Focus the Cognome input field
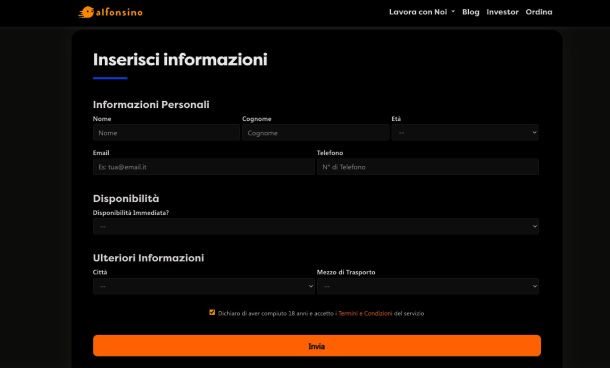610x368 pixels. coord(316,133)
